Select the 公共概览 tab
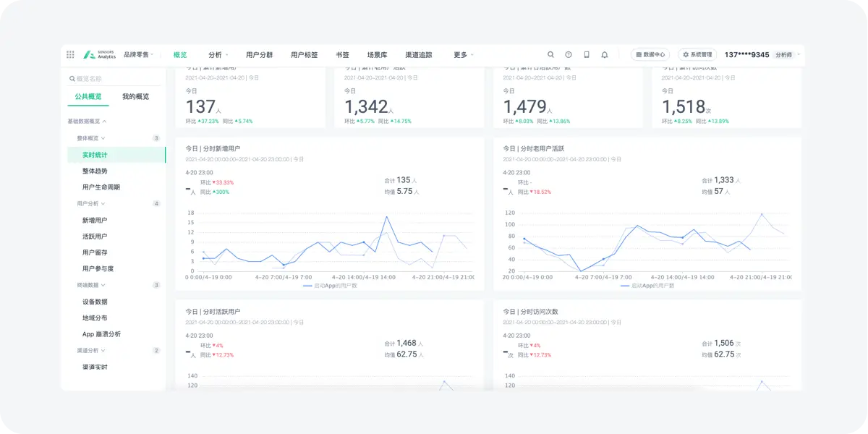 point(88,96)
